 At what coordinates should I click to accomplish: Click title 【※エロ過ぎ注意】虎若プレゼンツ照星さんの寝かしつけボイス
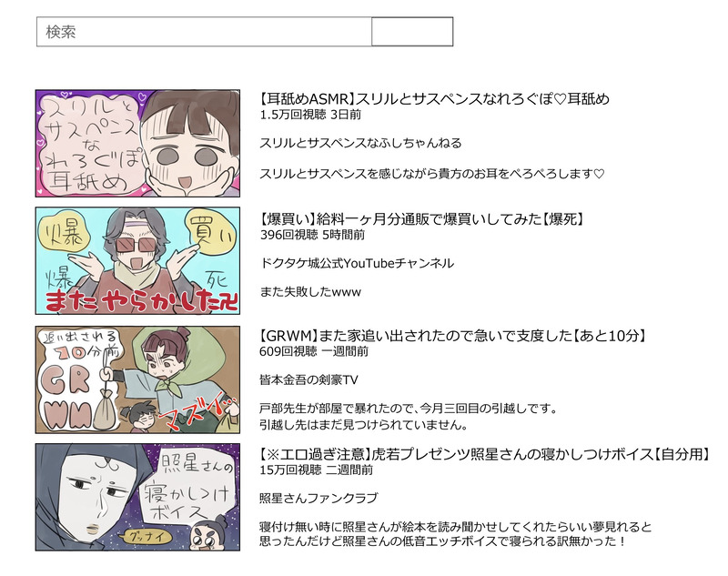click(x=485, y=454)
